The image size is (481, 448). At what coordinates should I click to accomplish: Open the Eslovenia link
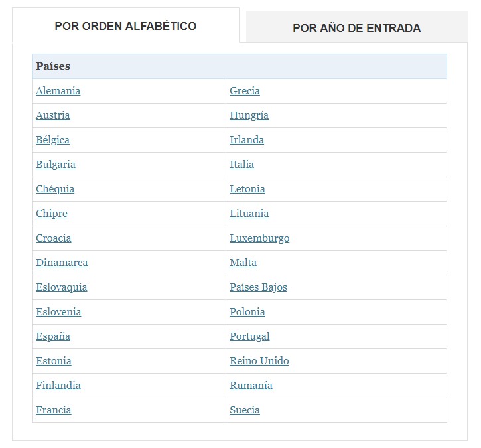(58, 312)
